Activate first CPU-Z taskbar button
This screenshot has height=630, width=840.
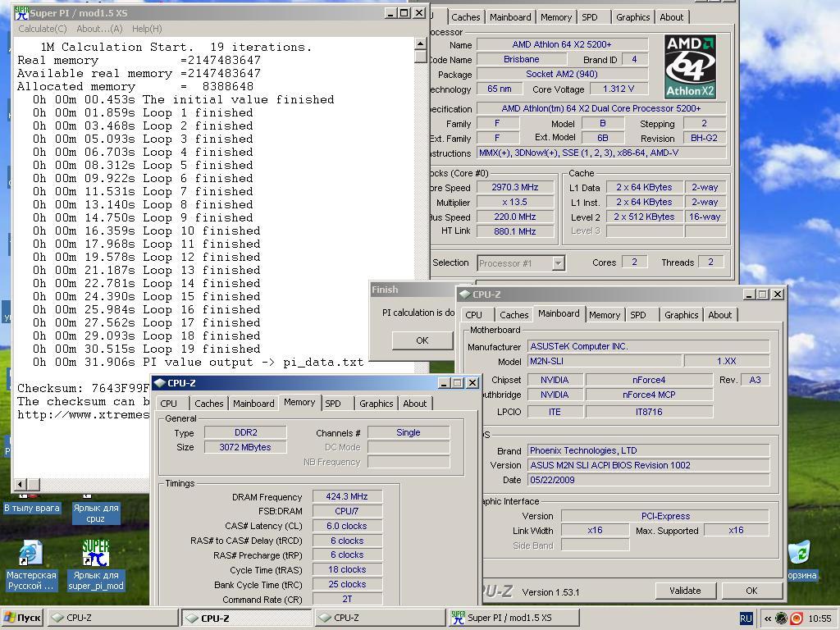(x=112, y=618)
